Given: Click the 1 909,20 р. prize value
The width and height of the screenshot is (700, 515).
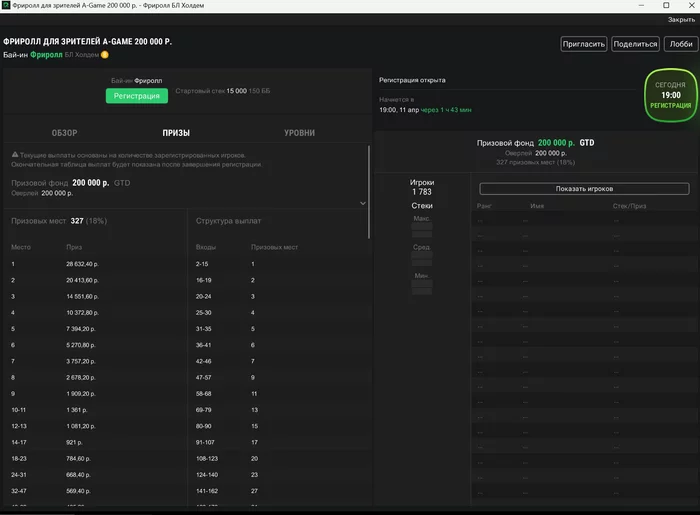Looking at the screenshot, I should [81, 394].
